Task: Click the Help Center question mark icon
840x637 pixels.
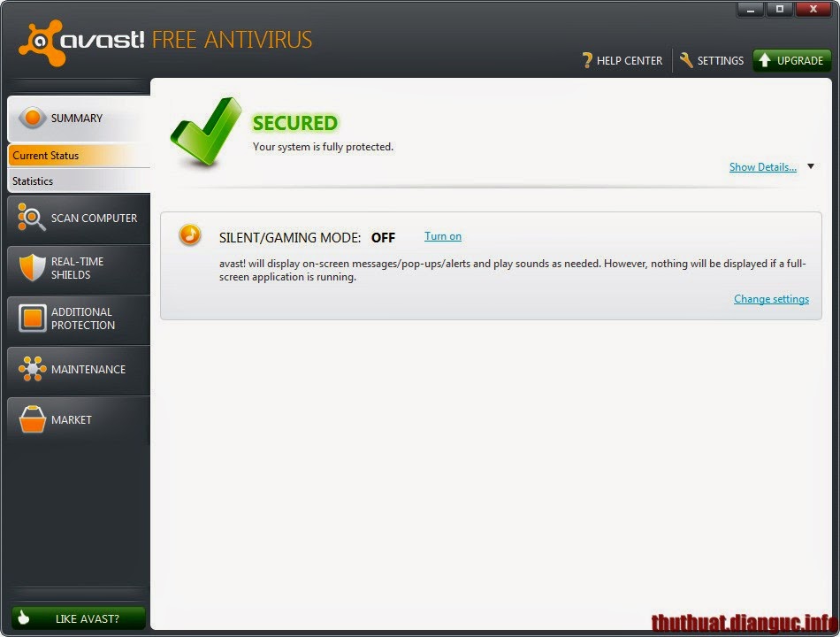Action: tap(588, 60)
